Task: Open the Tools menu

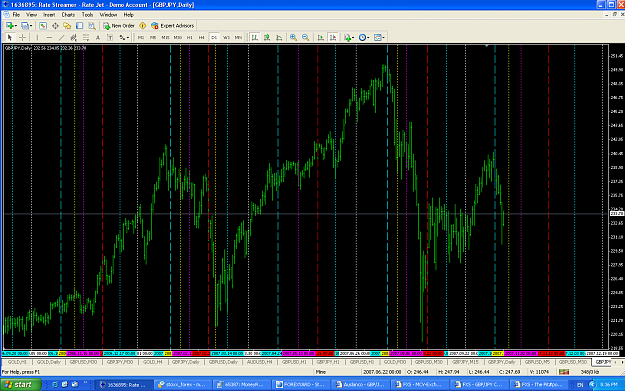Action: tap(87, 15)
